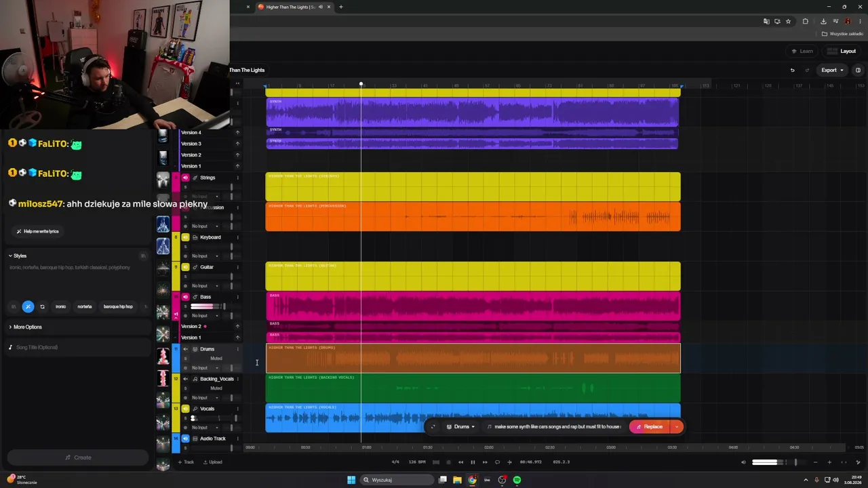Mute the Bass track speaker icon
Image resolution: width=868 pixels, height=488 pixels.
point(185,297)
